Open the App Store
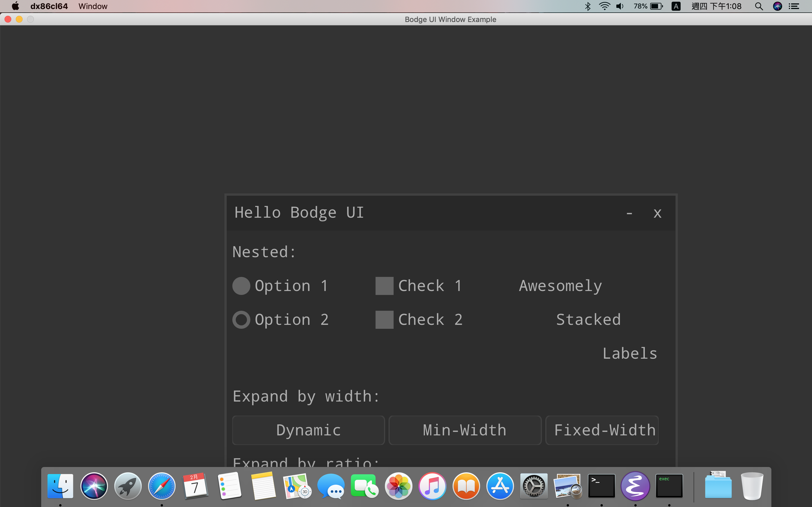Image resolution: width=812 pixels, height=507 pixels. click(500, 486)
